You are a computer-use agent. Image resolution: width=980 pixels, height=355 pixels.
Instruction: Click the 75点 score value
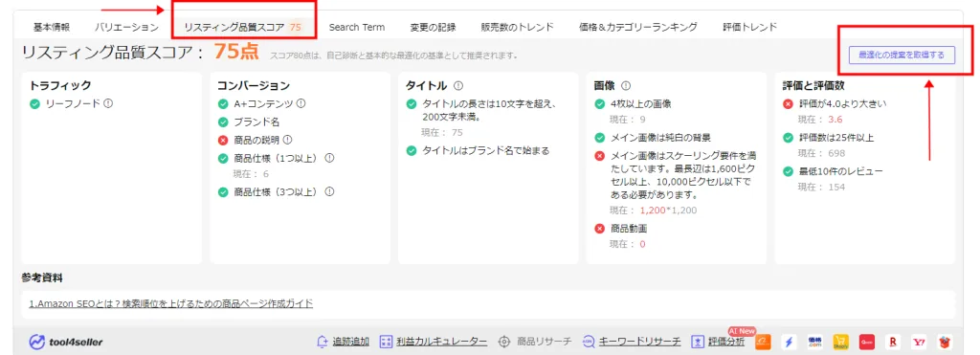[x=236, y=52]
